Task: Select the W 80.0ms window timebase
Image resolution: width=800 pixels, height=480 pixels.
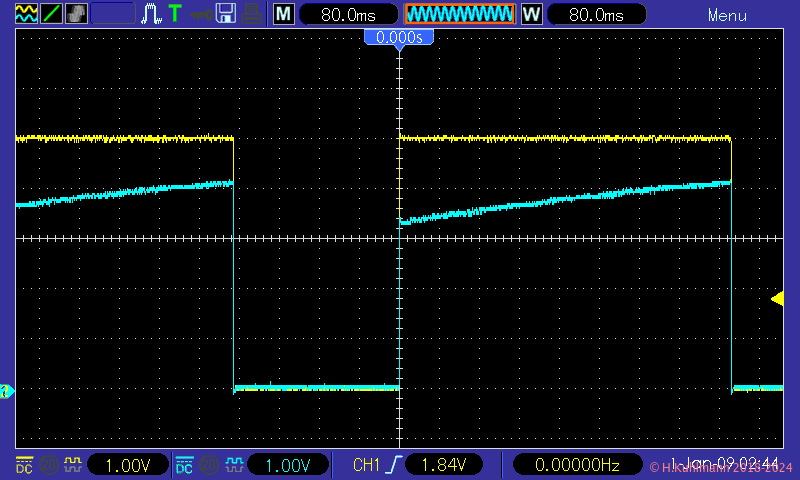Action: (x=595, y=15)
